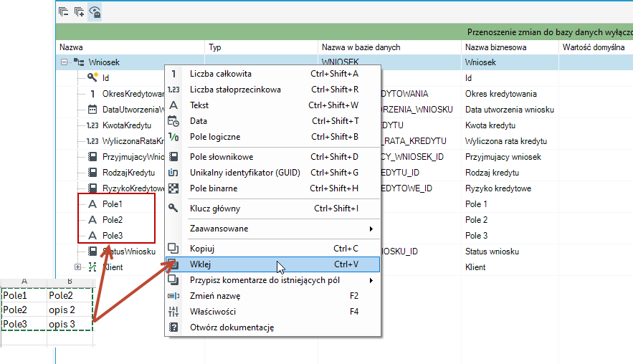The image size is (633, 364).
Task: Click the 1.23 icon of KwotaKredytu row
Action: point(92,125)
